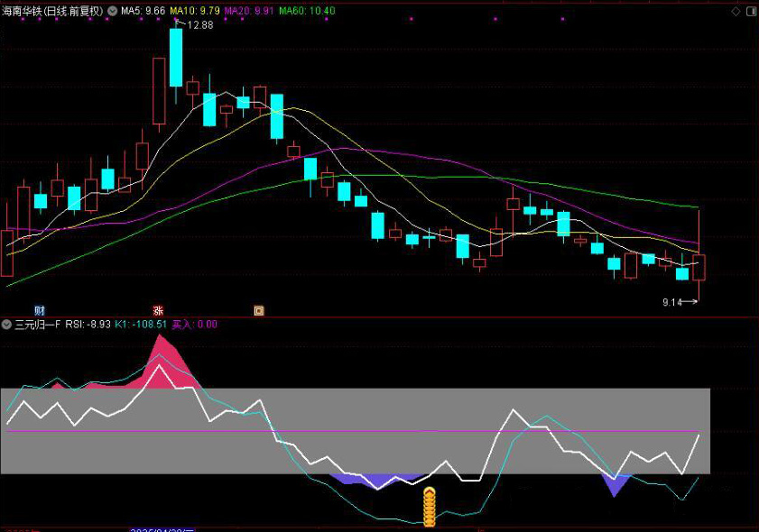Click the magenta 买入 signal label
Viewport: 759px width, 532px height.
pyautogui.click(x=194, y=324)
